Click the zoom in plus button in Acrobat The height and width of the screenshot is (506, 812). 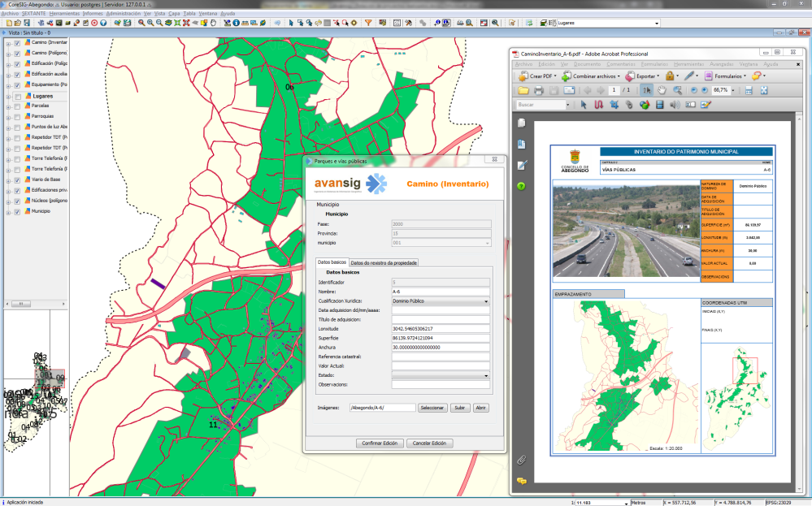pos(704,90)
